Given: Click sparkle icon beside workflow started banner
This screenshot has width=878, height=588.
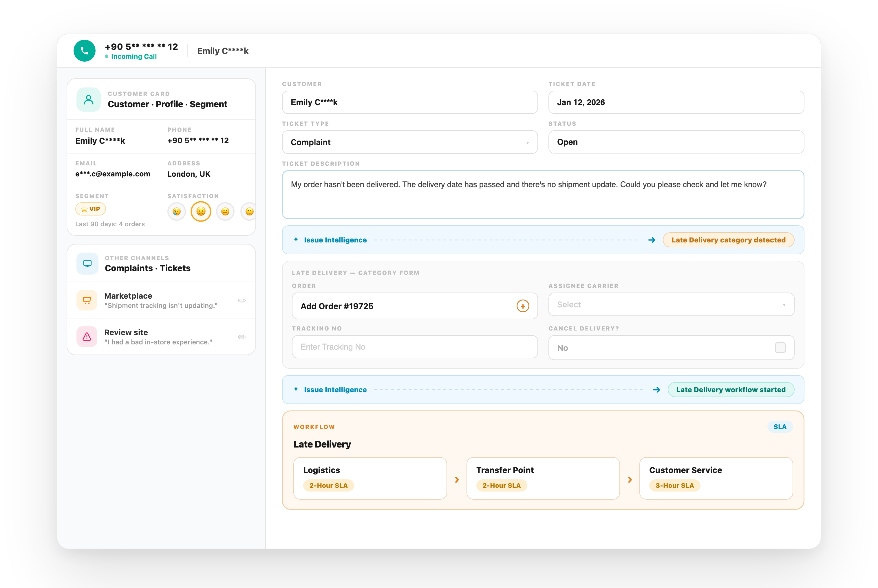Looking at the screenshot, I should point(296,389).
